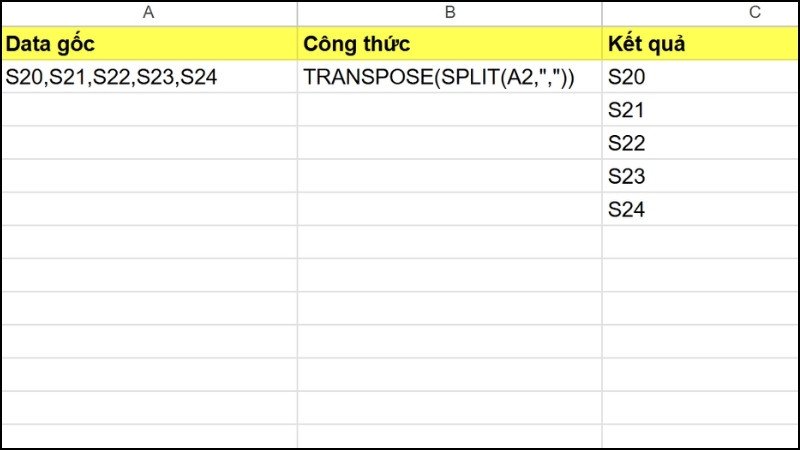The image size is (800, 450).
Task: Click the S24 result cell
Action: pos(700,209)
